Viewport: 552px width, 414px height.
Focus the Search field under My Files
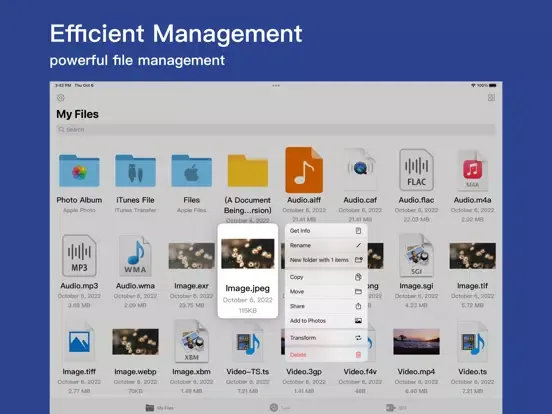click(x=276, y=130)
